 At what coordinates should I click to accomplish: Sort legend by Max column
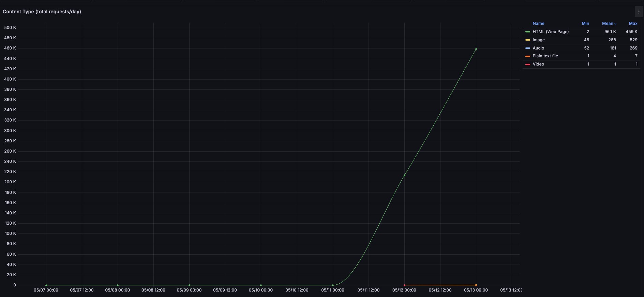(633, 24)
